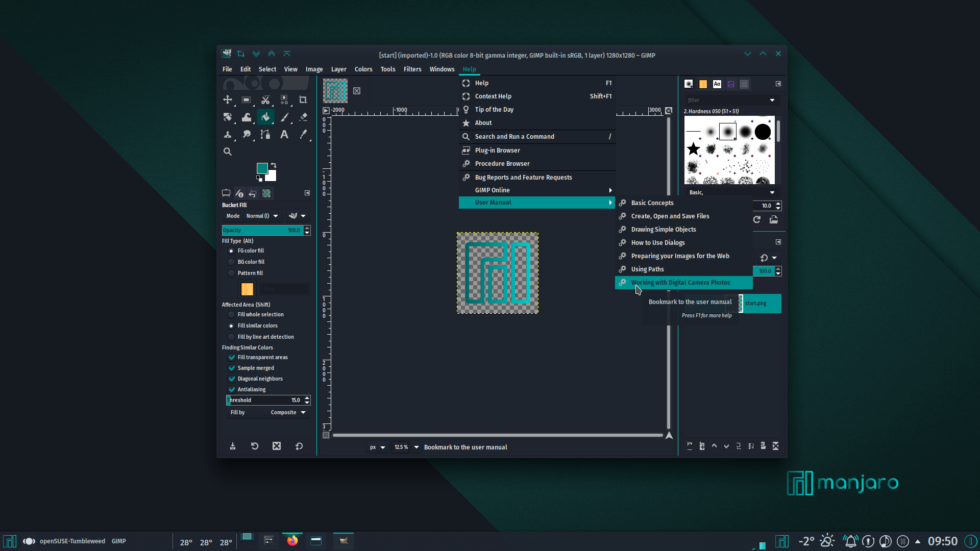Select the Fuzzy Select tool
980x551 pixels.
click(284, 99)
